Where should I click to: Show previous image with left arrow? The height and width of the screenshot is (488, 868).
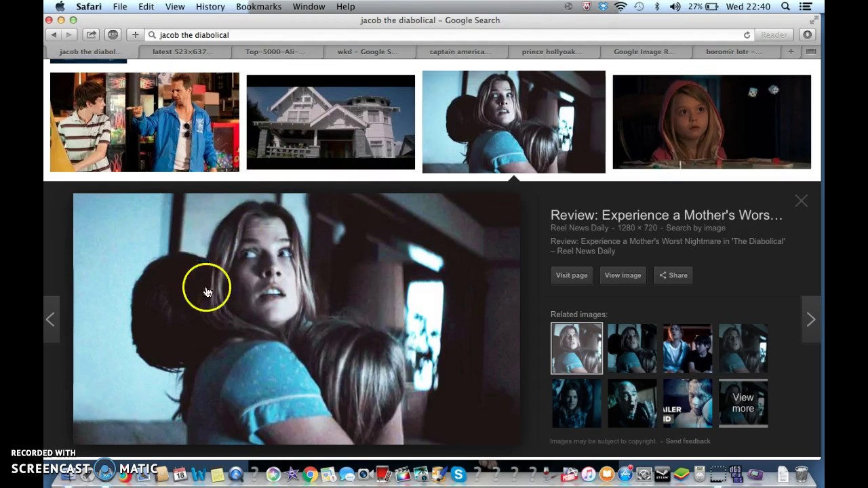50,319
